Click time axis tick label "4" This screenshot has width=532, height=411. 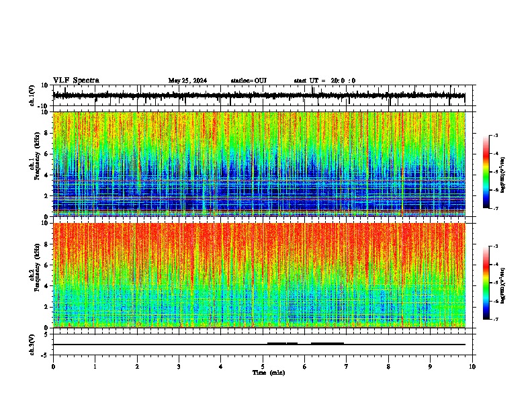pos(221,367)
